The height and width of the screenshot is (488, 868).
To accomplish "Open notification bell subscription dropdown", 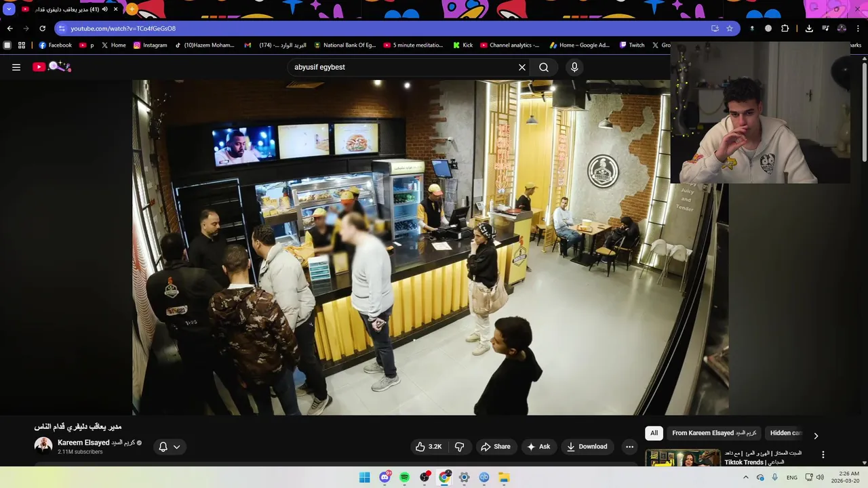I will (x=170, y=447).
